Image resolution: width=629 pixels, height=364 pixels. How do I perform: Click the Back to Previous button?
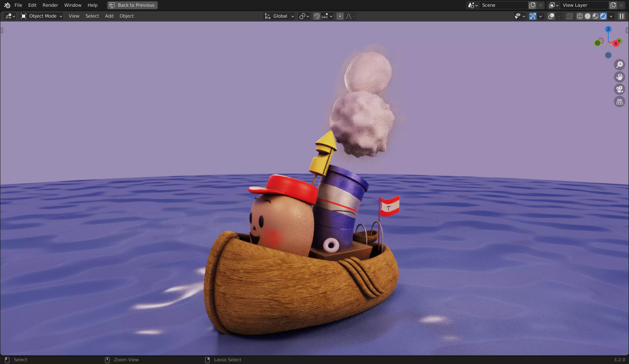(x=132, y=5)
